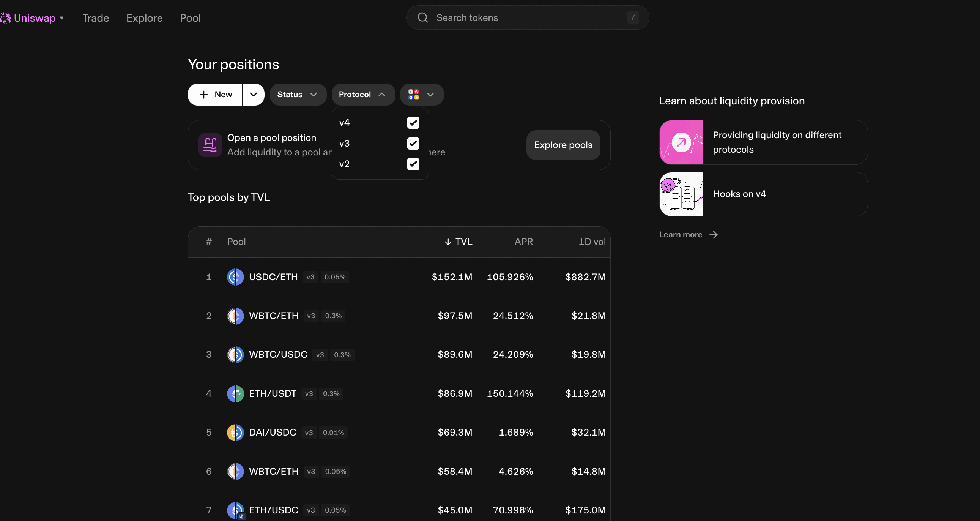Uncheck the v2 protocol checkbox
The height and width of the screenshot is (521, 980).
(413, 164)
